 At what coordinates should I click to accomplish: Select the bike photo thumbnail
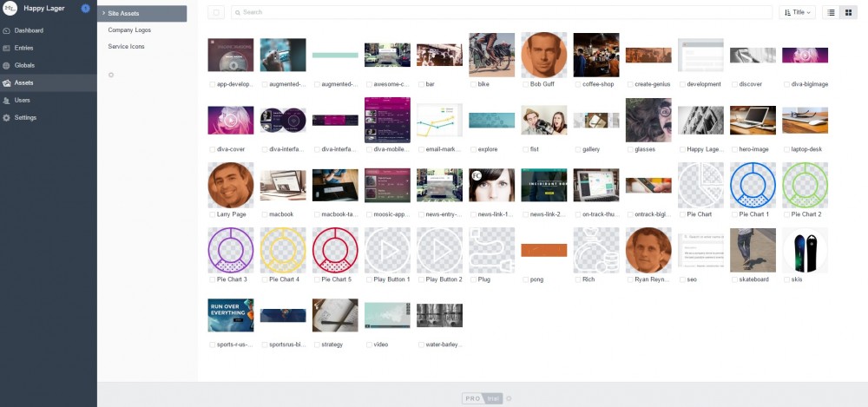pyautogui.click(x=491, y=55)
